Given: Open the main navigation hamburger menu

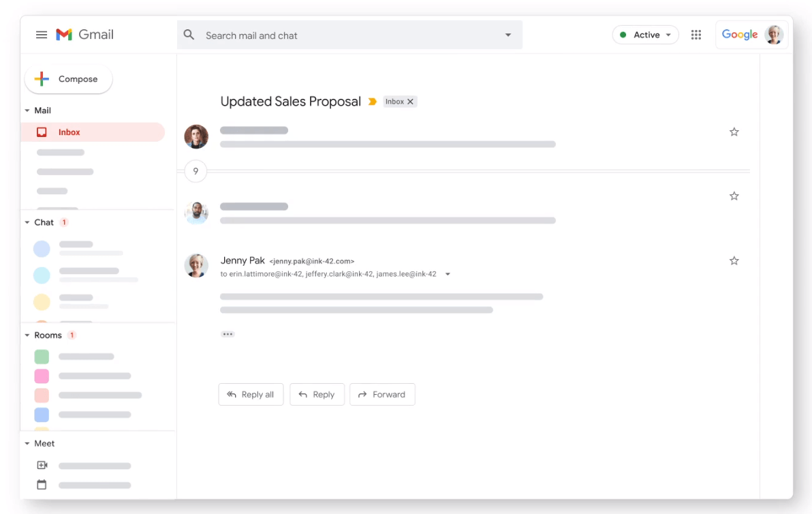Looking at the screenshot, I should pyautogui.click(x=40, y=34).
